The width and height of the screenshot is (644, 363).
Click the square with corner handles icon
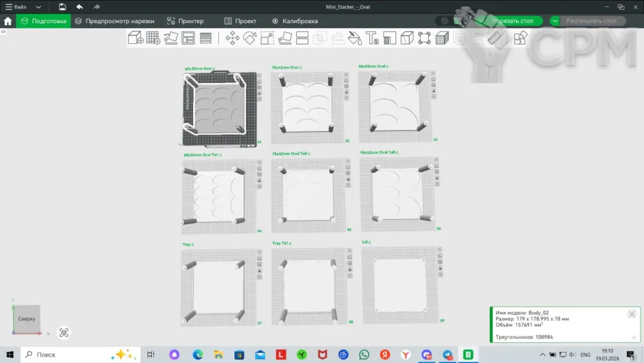click(424, 38)
